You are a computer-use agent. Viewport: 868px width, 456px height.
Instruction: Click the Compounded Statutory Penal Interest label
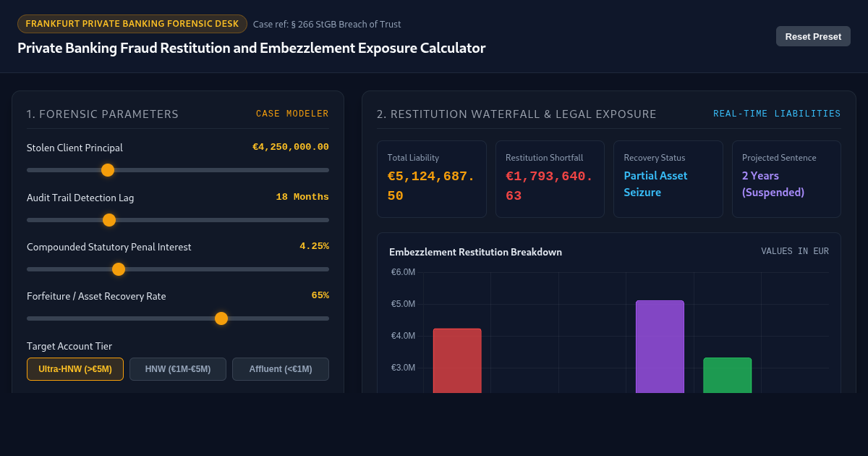109,247
